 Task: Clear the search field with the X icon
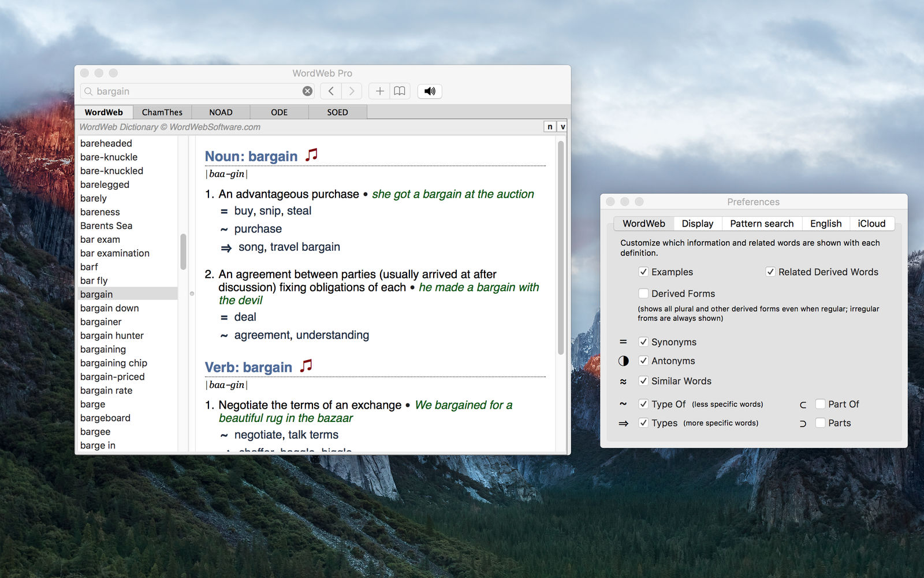click(x=307, y=91)
